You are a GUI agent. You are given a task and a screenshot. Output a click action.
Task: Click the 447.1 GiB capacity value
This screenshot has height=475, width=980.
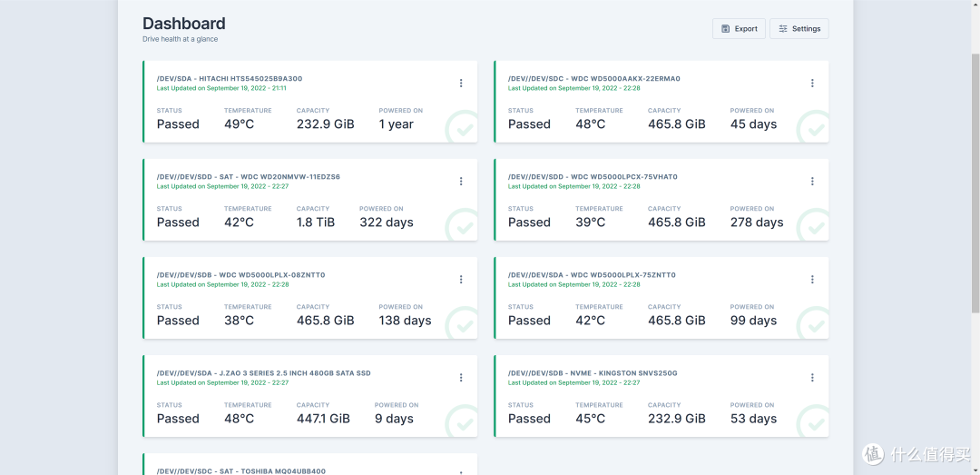[x=323, y=419]
